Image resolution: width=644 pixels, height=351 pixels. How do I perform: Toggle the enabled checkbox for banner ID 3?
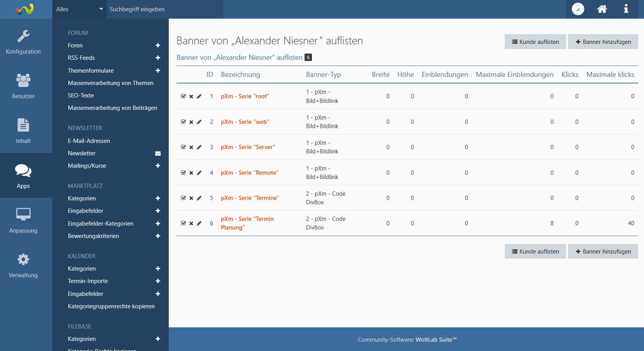[x=184, y=147]
